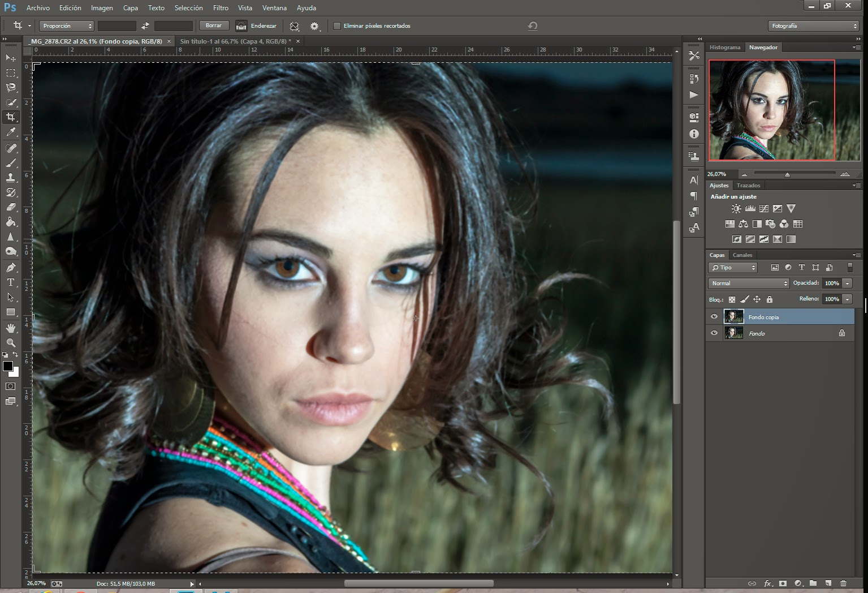Screen dimensions: 868x593
Task: Select the Eyedropper tool
Action: click(x=11, y=132)
